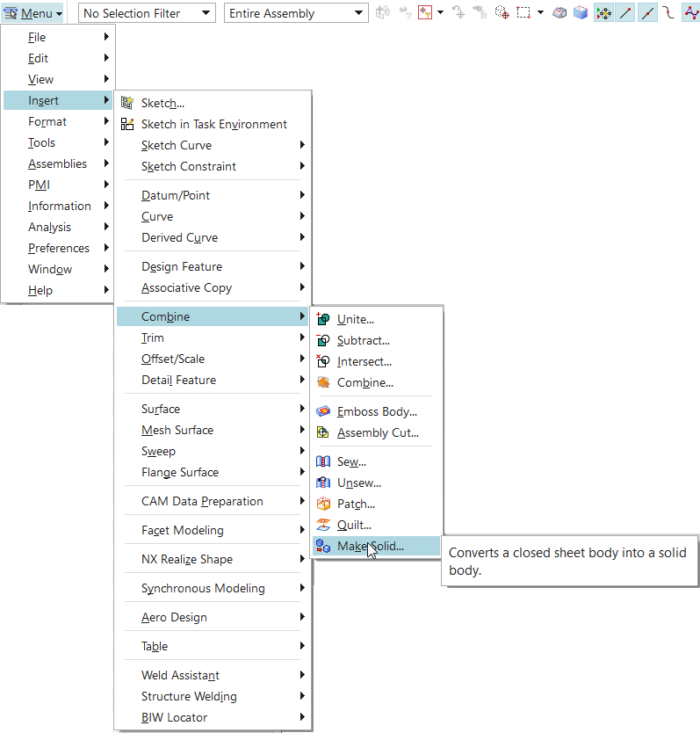Select the Patch command
The height and width of the screenshot is (733, 700).
tap(356, 504)
